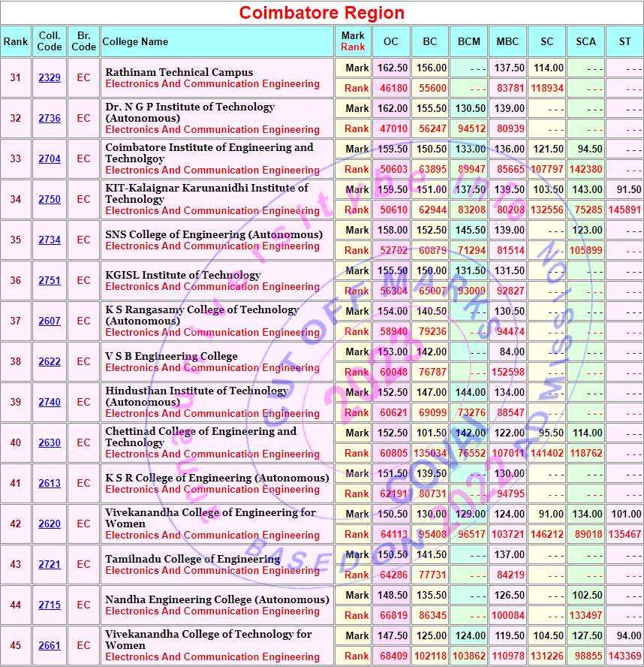Select the College Name column header
Image resolution: width=644 pixels, height=667 pixels.
point(135,42)
